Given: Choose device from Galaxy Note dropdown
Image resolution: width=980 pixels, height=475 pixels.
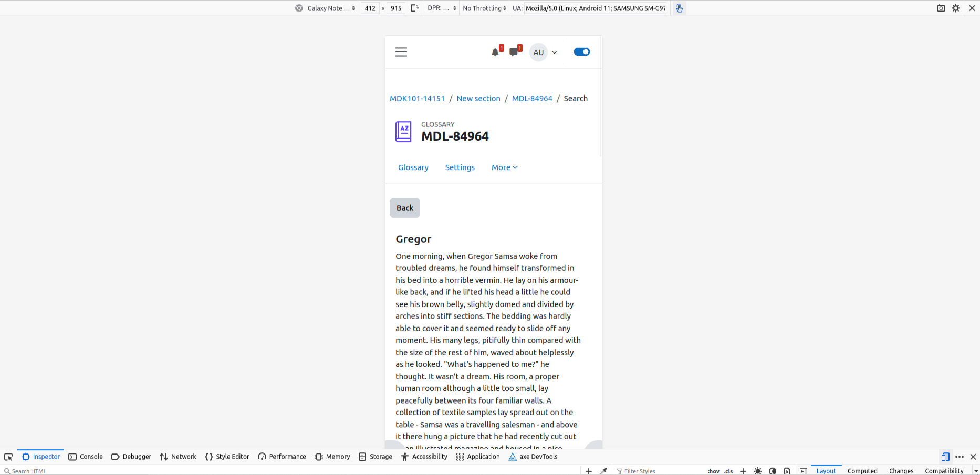Looking at the screenshot, I should tap(326, 8).
